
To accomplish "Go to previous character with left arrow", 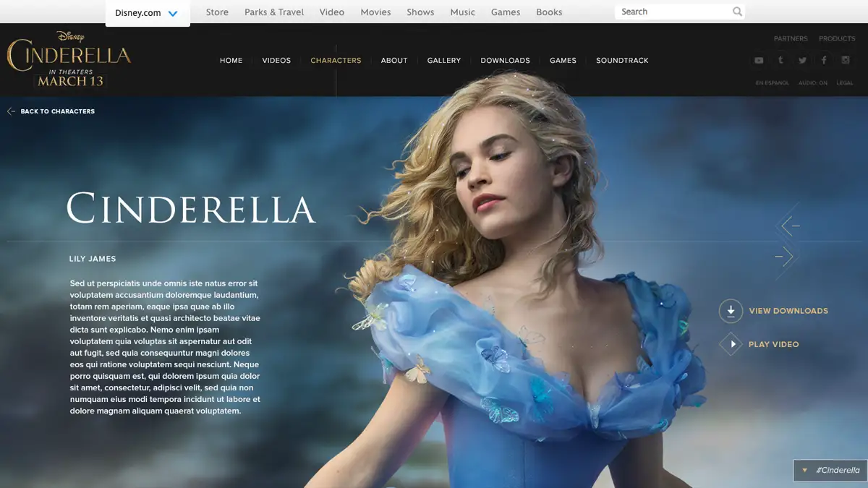I will click(x=790, y=226).
